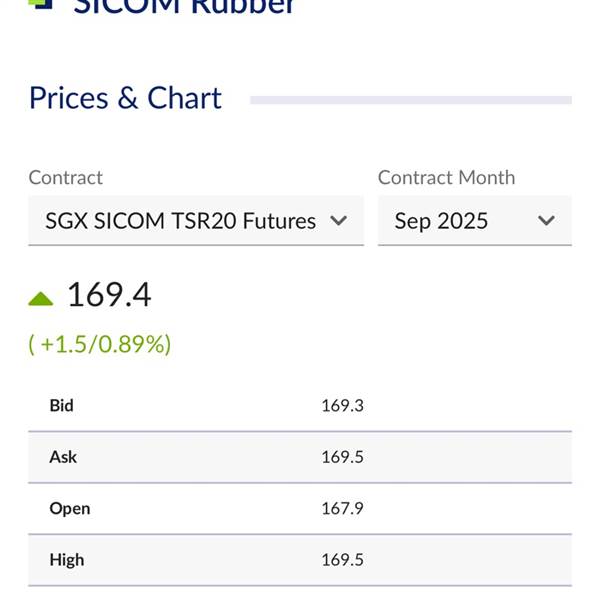Click the price change (+1.5/0.89%) text
This screenshot has width=600, height=600.
(x=100, y=344)
